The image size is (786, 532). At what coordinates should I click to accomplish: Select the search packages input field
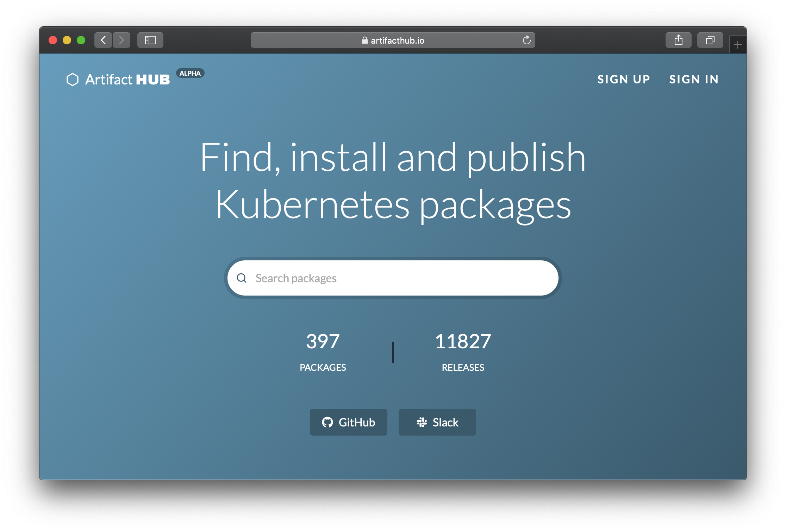[393, 277]
